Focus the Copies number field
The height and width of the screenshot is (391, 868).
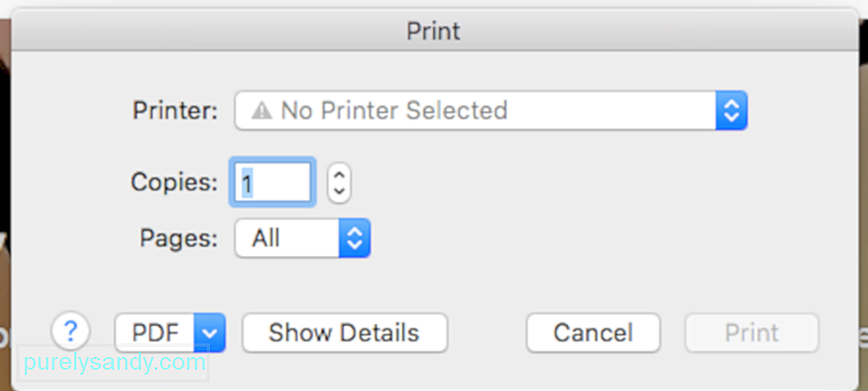click(x=272, y=182)
